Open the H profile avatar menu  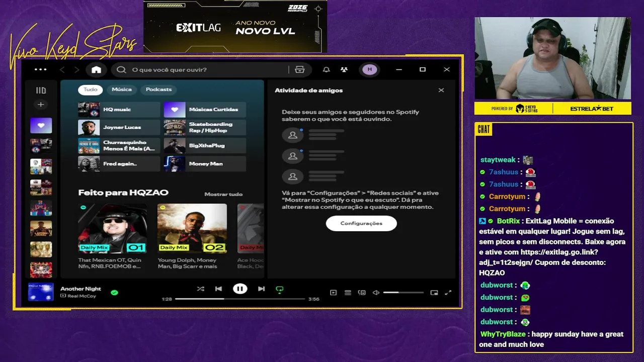370,70
